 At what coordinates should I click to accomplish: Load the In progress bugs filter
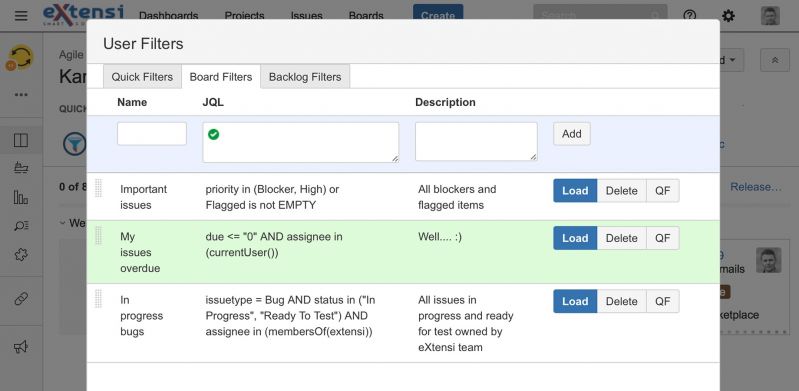pos(575,301)
